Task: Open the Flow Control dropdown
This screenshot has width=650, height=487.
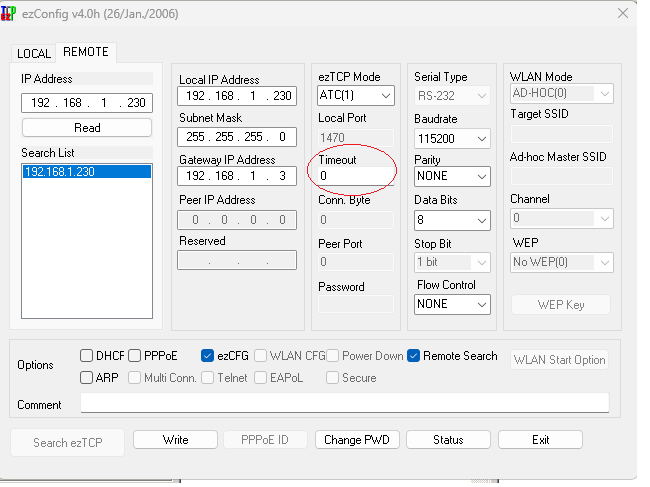Action: tap(452, 304)
